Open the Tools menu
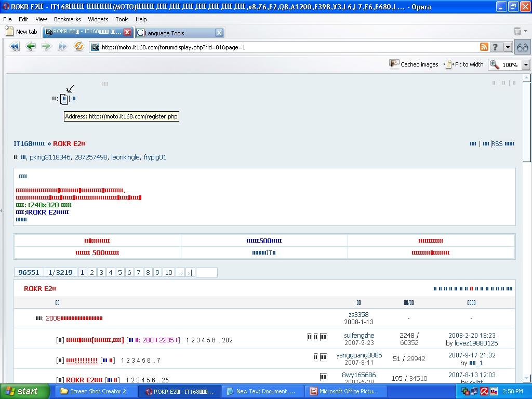The image size is (532, 399). point(122,19)
